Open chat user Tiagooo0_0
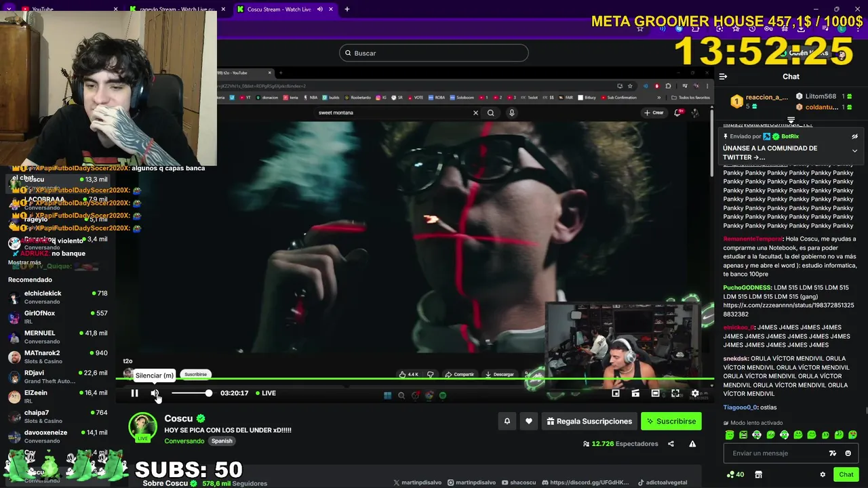Screen dimensions: 868x488 740,407
